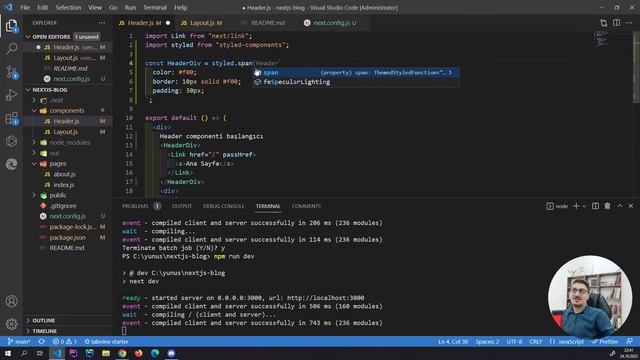Switch to the README.md editor tab
Viewport: 640px width, 360px height.
[x=267, y=23]
